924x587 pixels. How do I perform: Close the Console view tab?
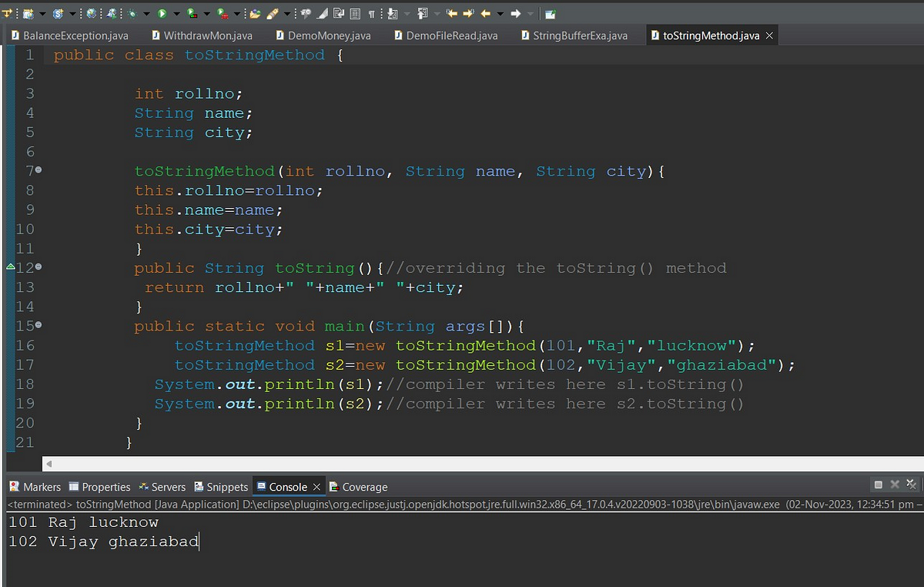click(316, 487)
